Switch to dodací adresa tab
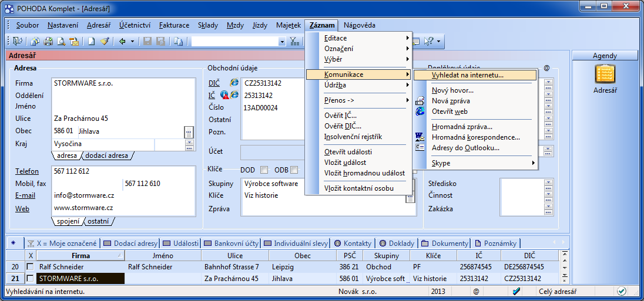This screenshot has height=301, width=644. pyautogui.click(x=109, y=156)
